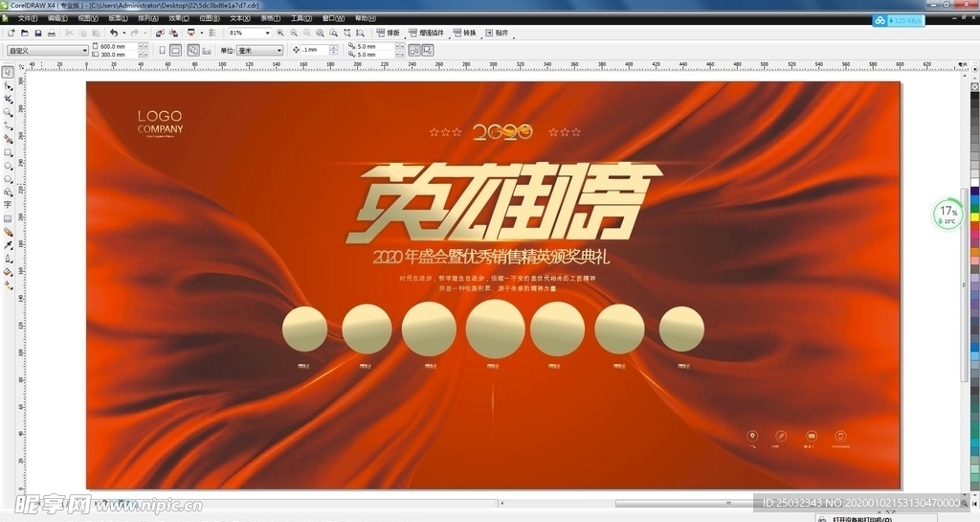
Task: Select the Freehand drawing tool
Action: point(8,125)
